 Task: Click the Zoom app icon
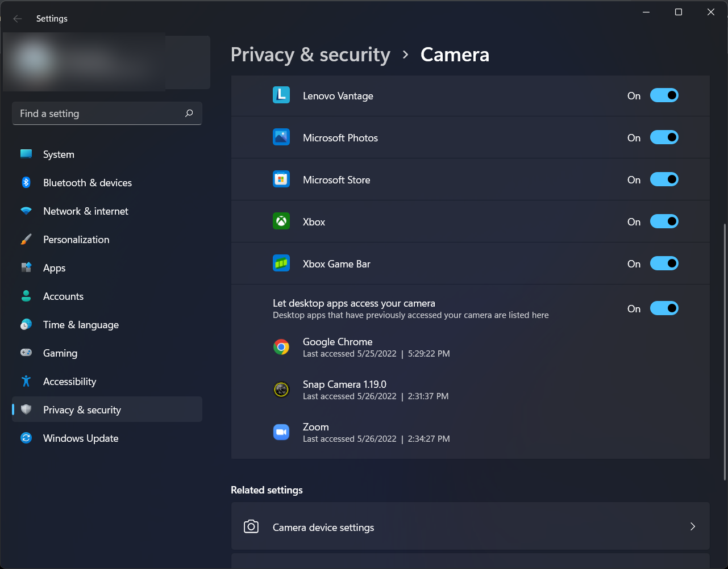click(281, 432)
